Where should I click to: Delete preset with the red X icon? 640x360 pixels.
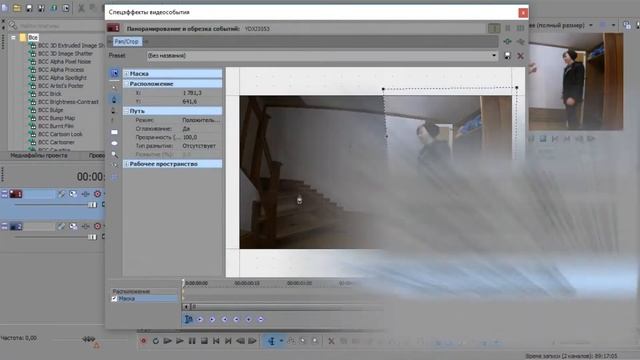[x=520, y=56]
